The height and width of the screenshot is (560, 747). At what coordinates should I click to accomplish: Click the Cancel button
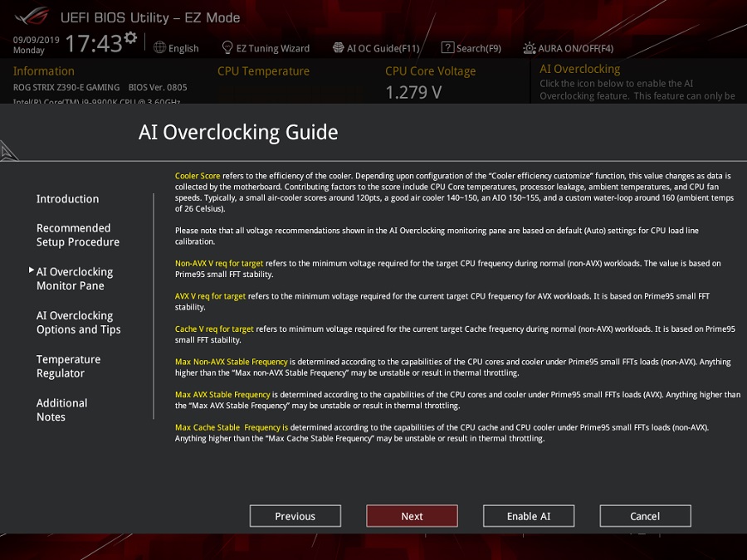click(646, 516)
